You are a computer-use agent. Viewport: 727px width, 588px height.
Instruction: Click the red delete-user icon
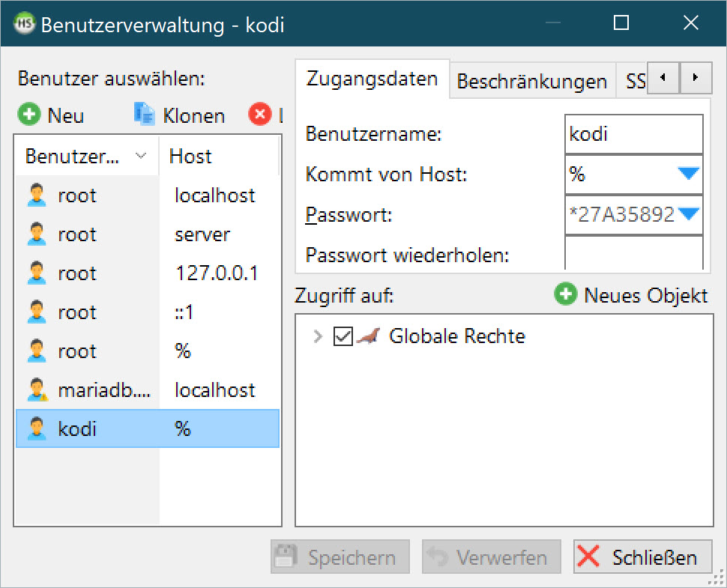coord(259,114)
